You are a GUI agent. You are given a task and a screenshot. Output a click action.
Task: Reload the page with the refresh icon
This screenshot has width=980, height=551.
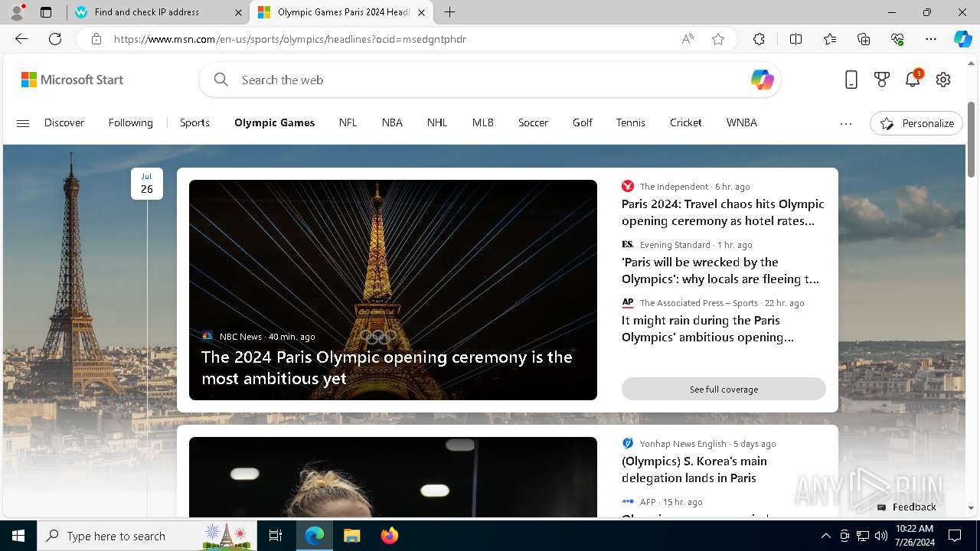(x=55, y=39)
